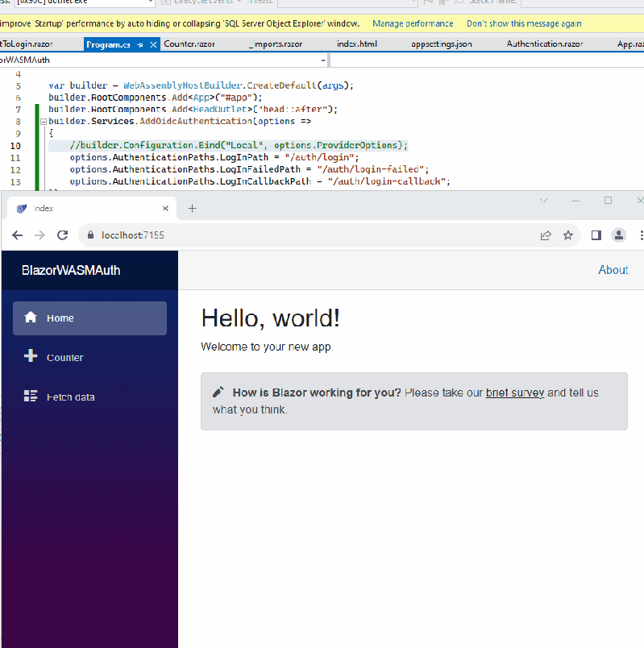Viewport: 644px width, 648px height.
Task: Click the BlazorWASMAuth brand title
Action: [x=71, y=270]
